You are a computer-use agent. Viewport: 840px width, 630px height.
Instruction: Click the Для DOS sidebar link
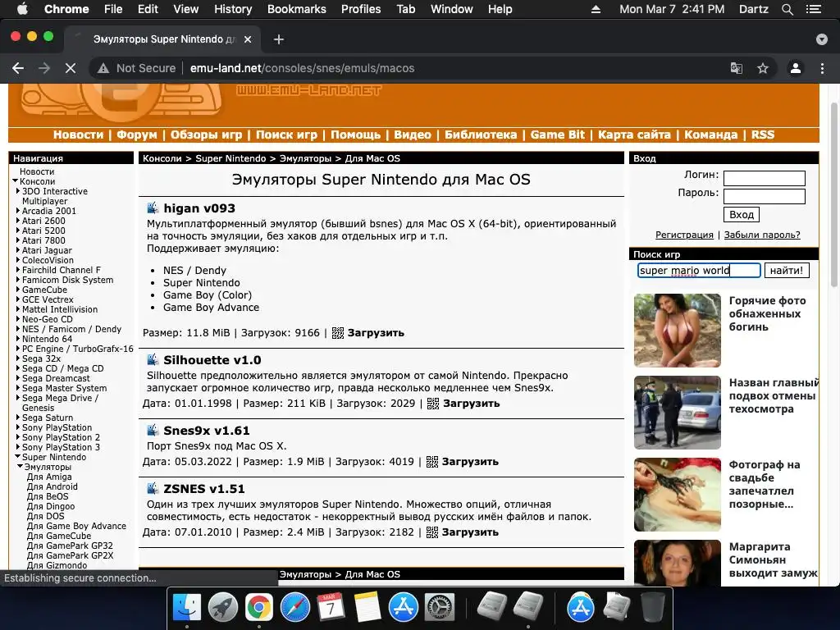pyautogui.click(x=46, y=516)
